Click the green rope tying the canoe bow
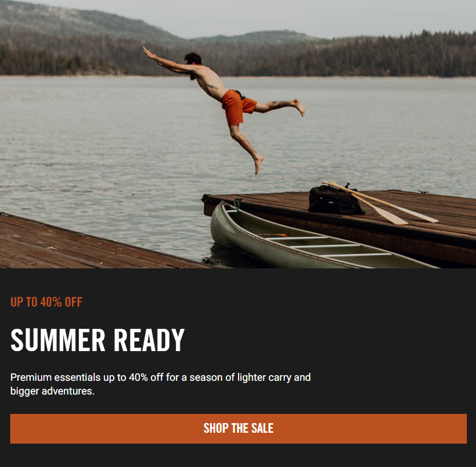This screenshot has height=467, width=476. click(237, 203)
